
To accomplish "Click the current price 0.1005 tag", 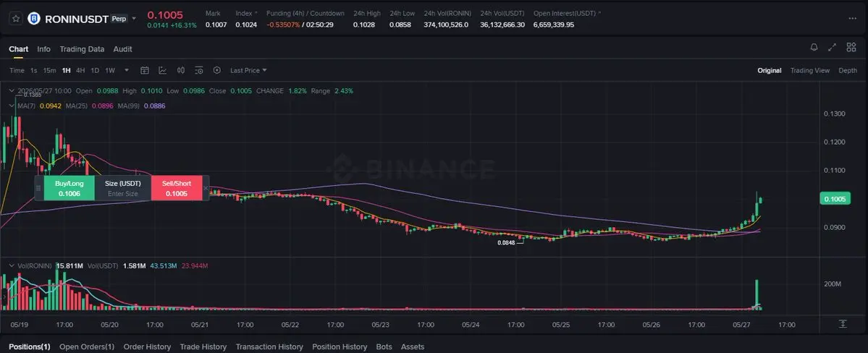I will [834, 199].
